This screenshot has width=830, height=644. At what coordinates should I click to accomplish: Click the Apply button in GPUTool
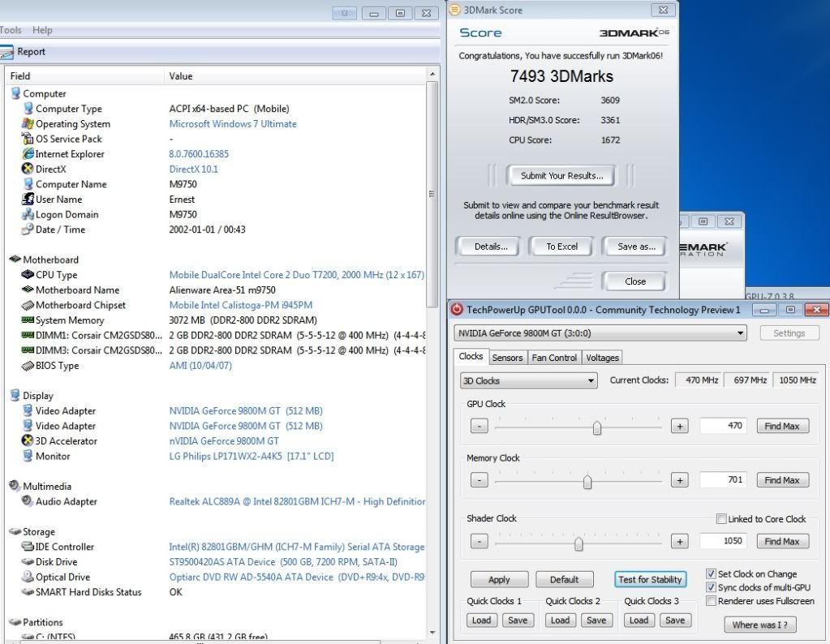499,579
